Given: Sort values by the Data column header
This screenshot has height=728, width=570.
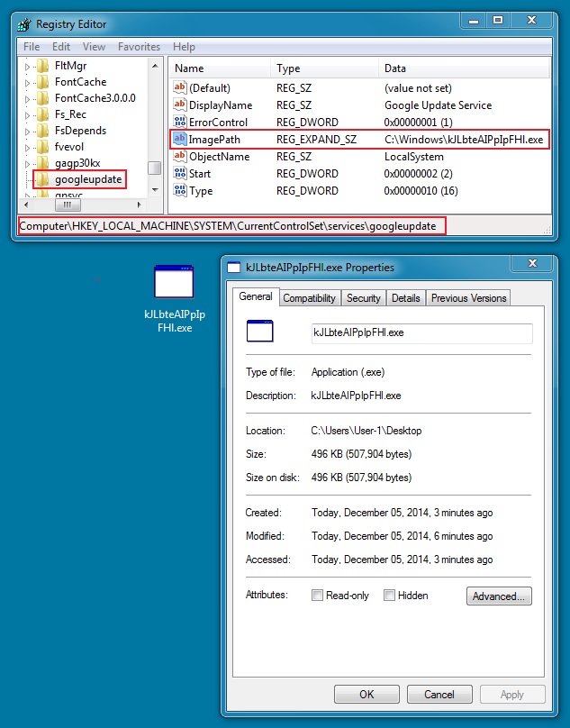Looking at the screenshot, I should (x=464, y=68).
